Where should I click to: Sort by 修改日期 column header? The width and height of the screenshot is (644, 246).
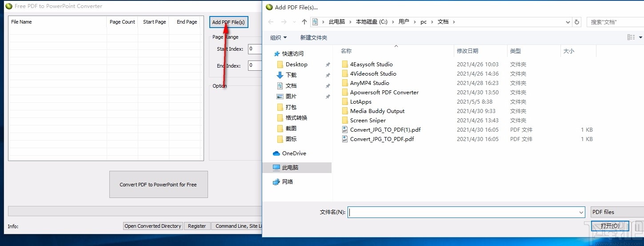[x=468, y=51]
